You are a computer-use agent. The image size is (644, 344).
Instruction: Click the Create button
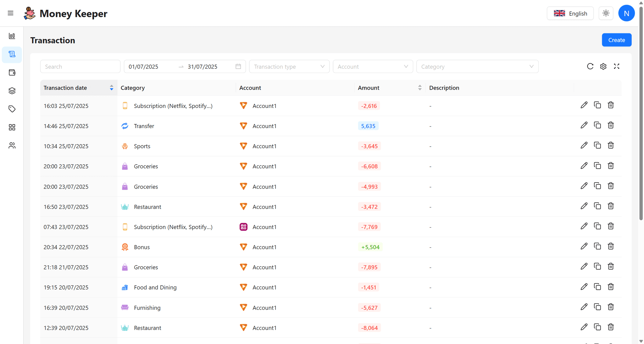[x=616, y=40]
